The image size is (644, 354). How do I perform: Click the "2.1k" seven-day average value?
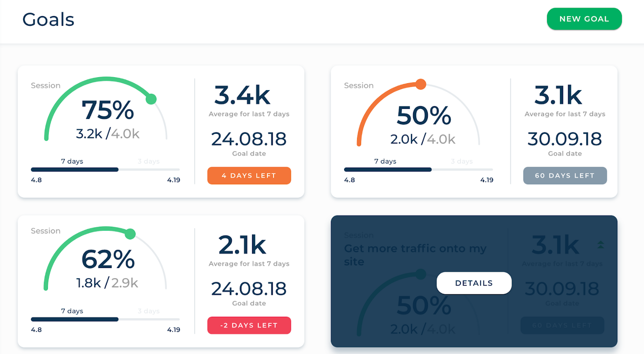point(242,245)
